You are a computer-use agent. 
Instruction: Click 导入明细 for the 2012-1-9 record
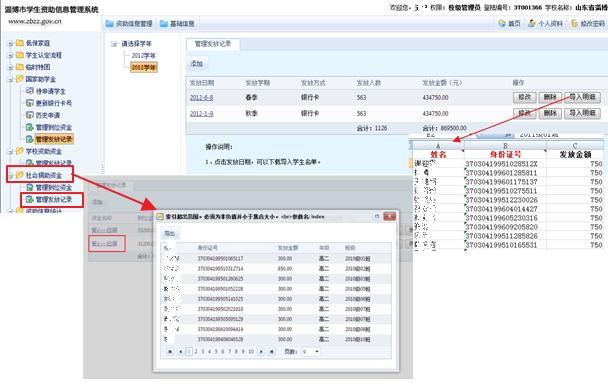click(582, 113)
